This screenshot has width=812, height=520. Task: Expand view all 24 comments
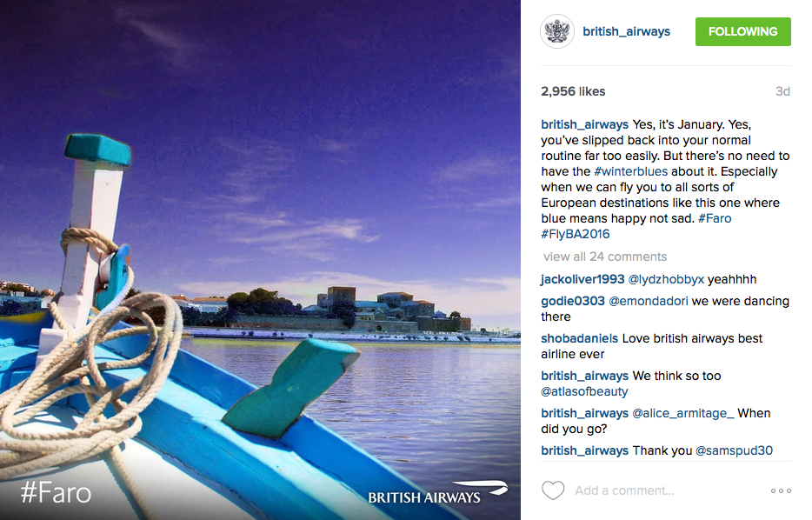[605, 257]
